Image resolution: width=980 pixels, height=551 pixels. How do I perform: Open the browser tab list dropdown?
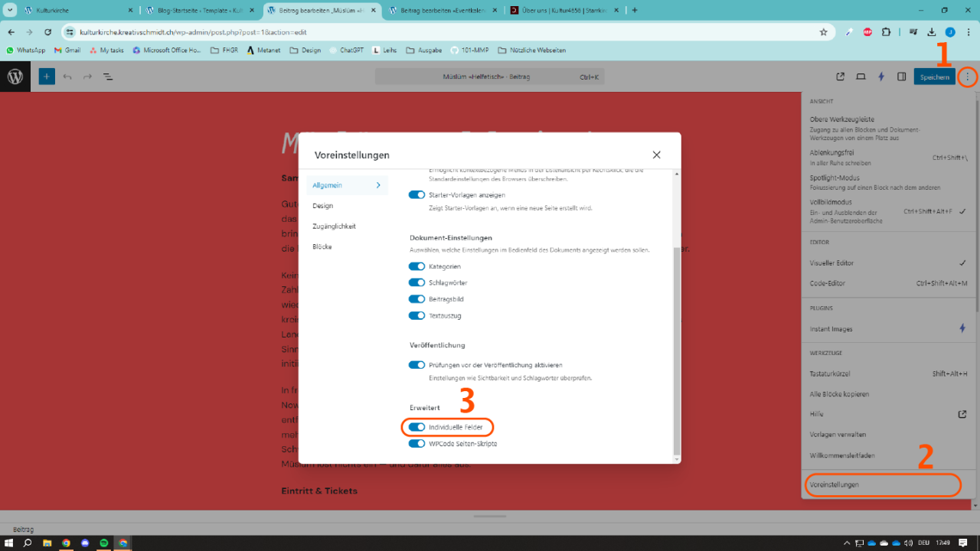pyautogui.click(x=11, y=11)
